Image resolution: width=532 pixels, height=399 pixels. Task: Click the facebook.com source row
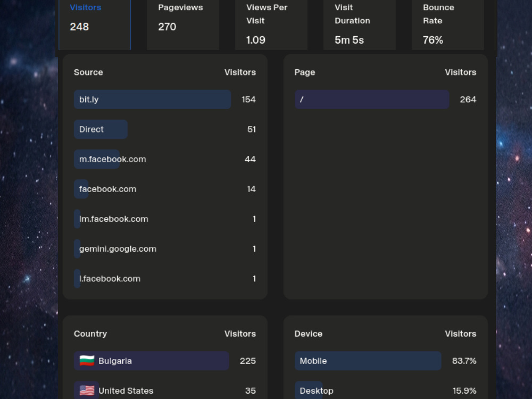[165, 189]
